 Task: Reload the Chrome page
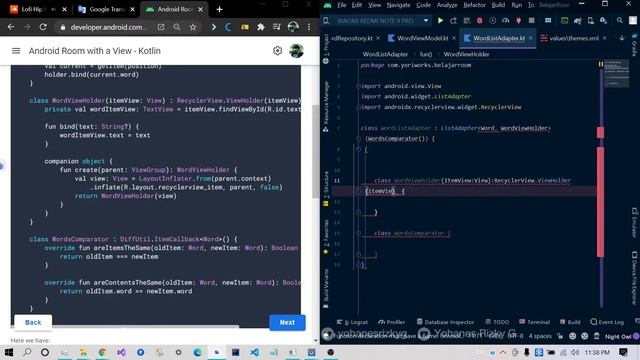click(43, 27)
